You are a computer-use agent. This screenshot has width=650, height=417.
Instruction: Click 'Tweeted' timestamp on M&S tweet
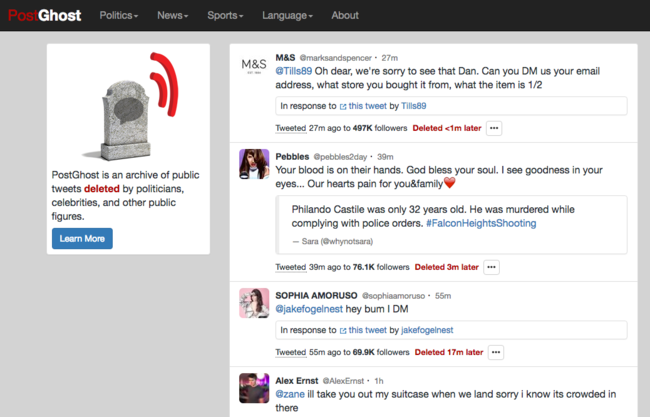291,128
